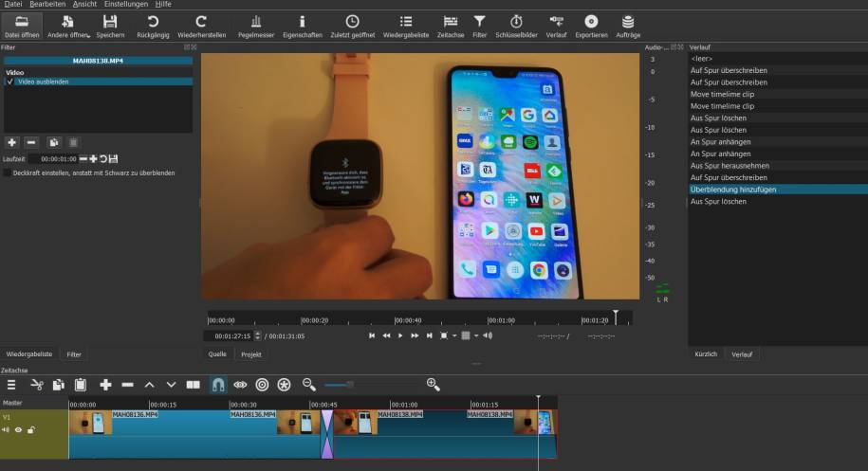Open the Datei menu
The width and height of the screenshot is (868, 471).
coord(12,4)
